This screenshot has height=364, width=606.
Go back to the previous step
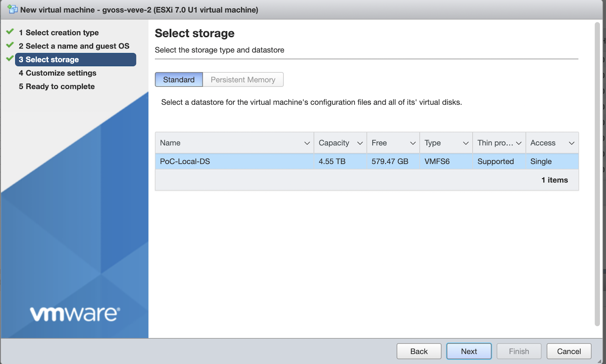point(419,351)
